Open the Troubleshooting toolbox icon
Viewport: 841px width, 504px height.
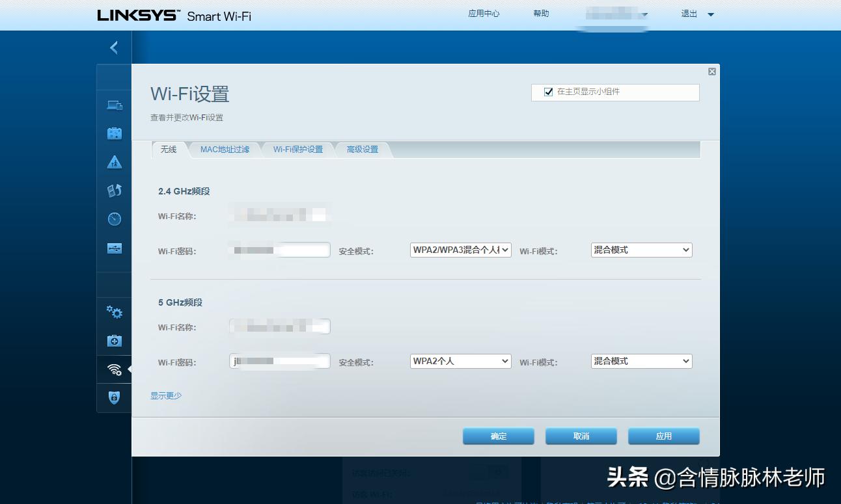point(114,340)
